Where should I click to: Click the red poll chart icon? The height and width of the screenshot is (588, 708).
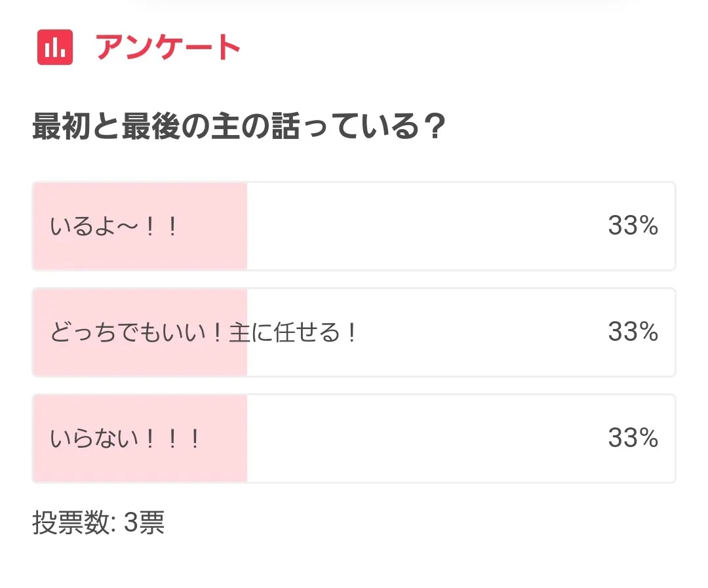(54, 48)
